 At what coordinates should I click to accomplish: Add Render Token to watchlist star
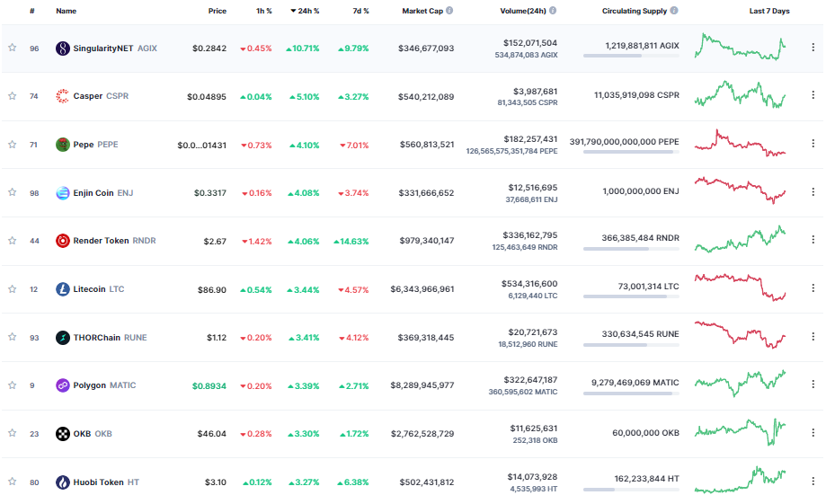[x=13, y=241]
